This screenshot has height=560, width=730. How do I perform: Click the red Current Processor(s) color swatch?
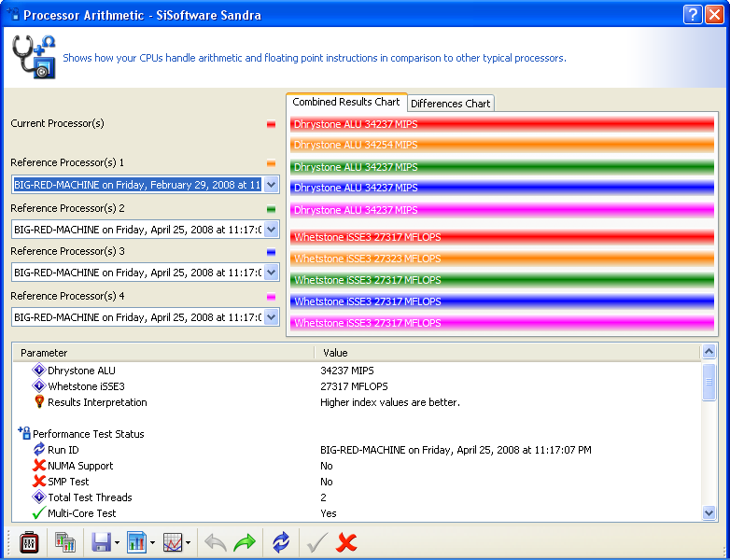(x=271, y=124)
